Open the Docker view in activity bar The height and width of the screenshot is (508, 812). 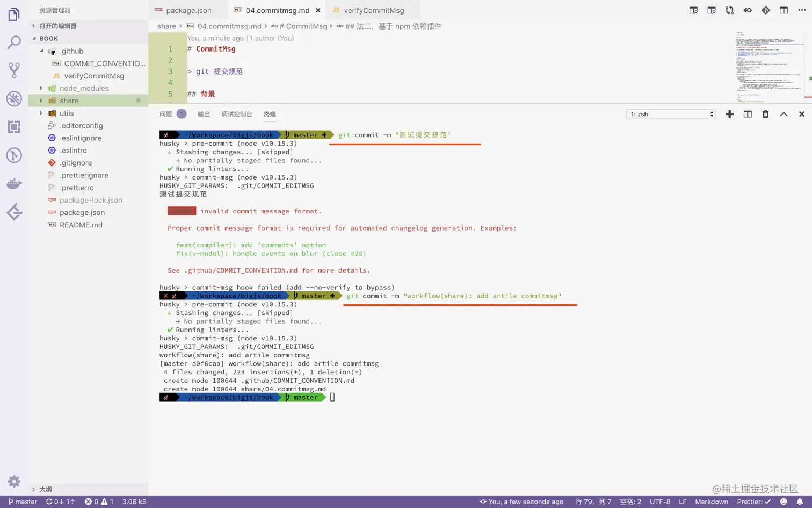click(14, 184)
